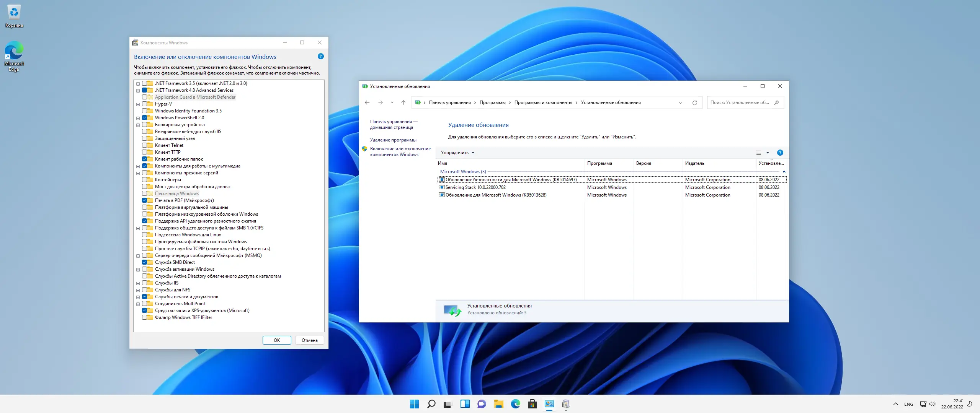
Task: Open the view options dropdown arrow
Action: 768,153
